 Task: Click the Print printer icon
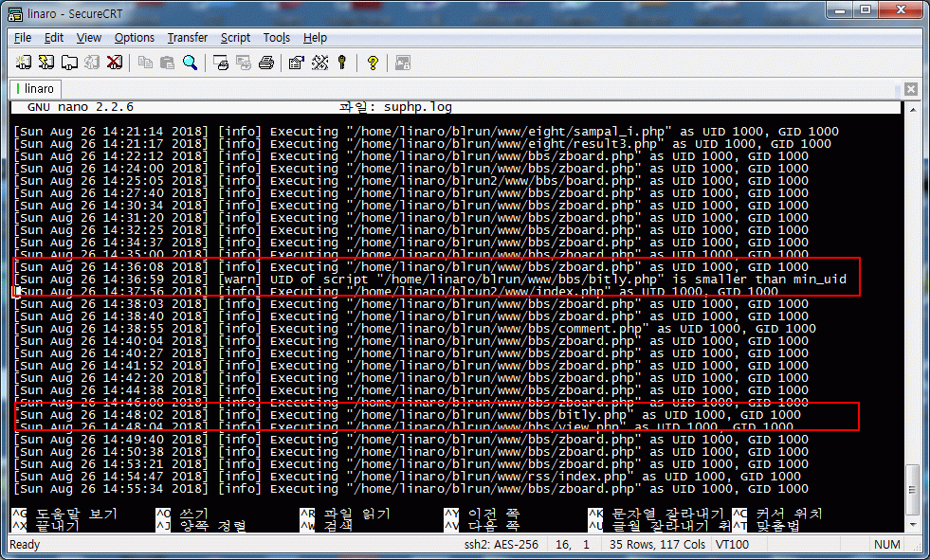[x=266, y=63]
